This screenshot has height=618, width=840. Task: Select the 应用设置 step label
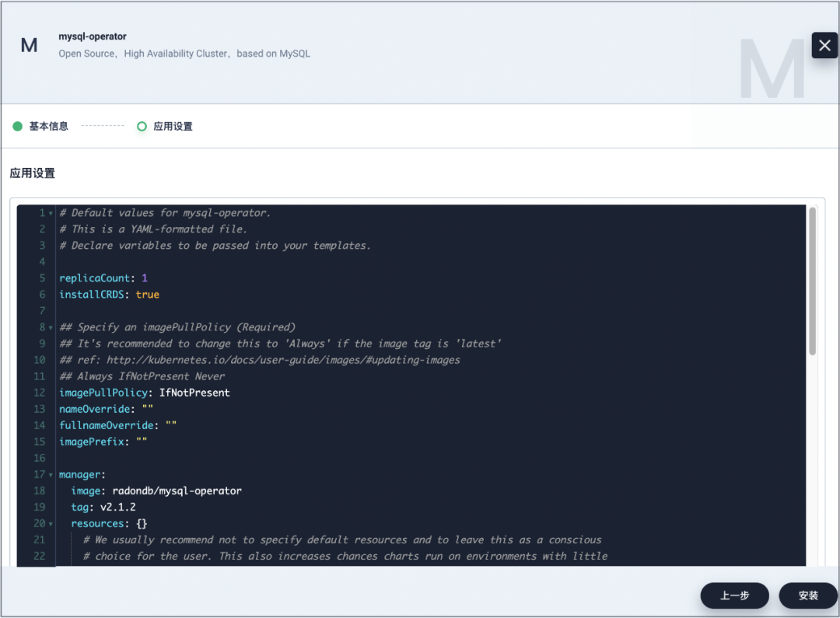tap(173, 126)
